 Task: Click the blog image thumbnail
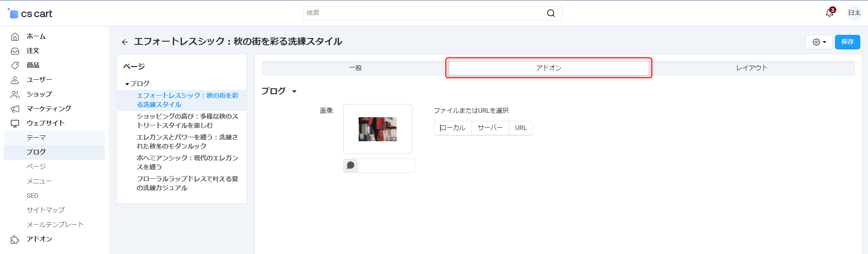click(x=378, y=129)
